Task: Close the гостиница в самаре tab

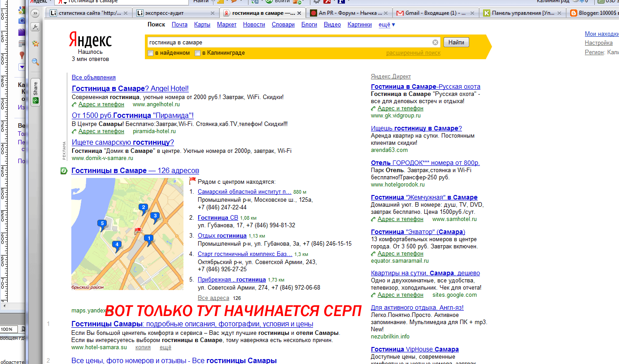Action: coord(299,13)
